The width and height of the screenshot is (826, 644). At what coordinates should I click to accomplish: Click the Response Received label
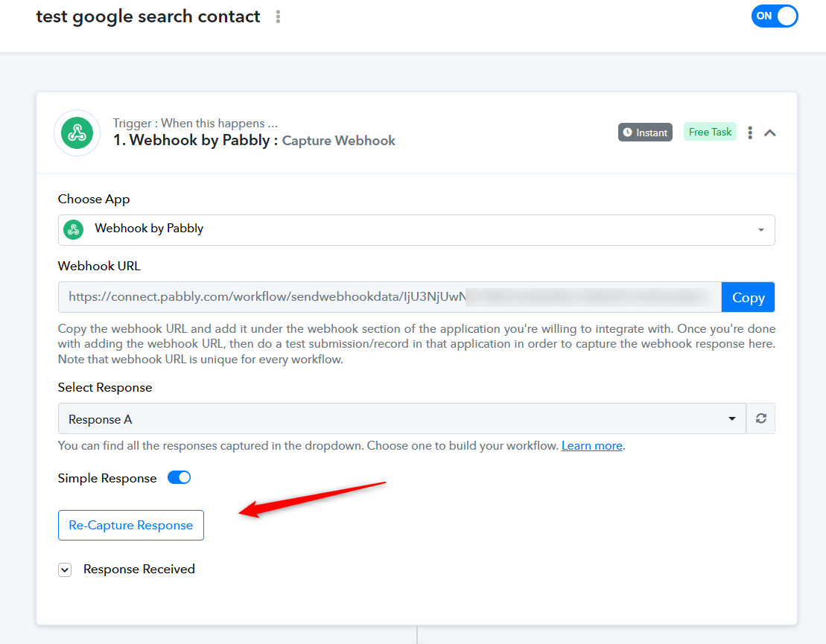coord(139,570)
